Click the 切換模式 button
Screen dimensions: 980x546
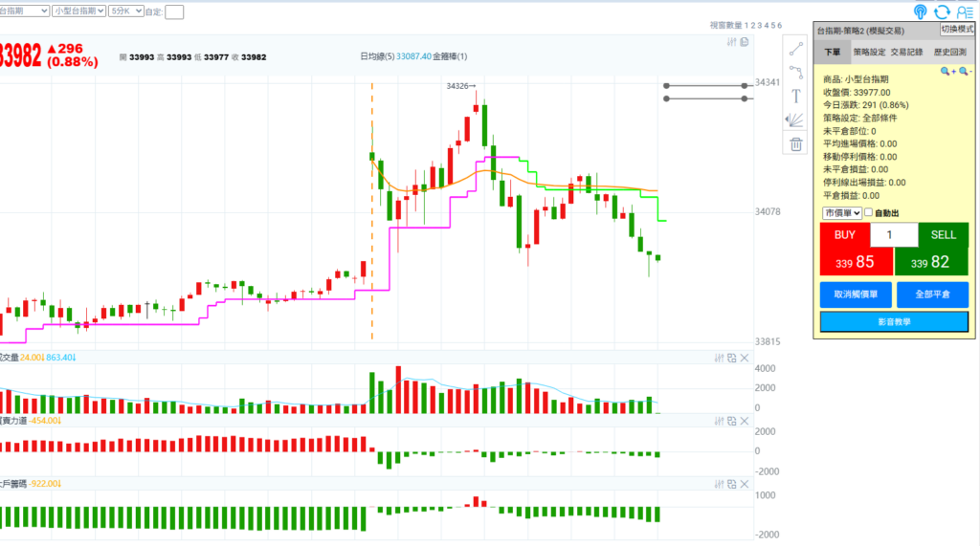click(959, 30)
